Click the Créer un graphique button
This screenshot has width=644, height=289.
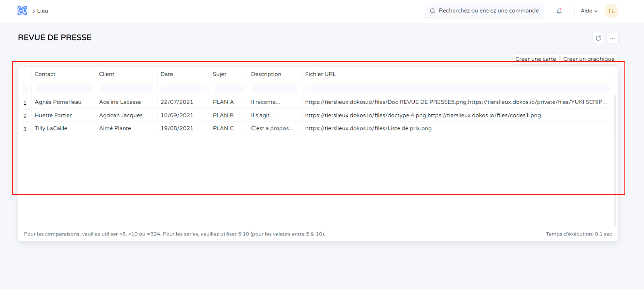click(588, 59)
